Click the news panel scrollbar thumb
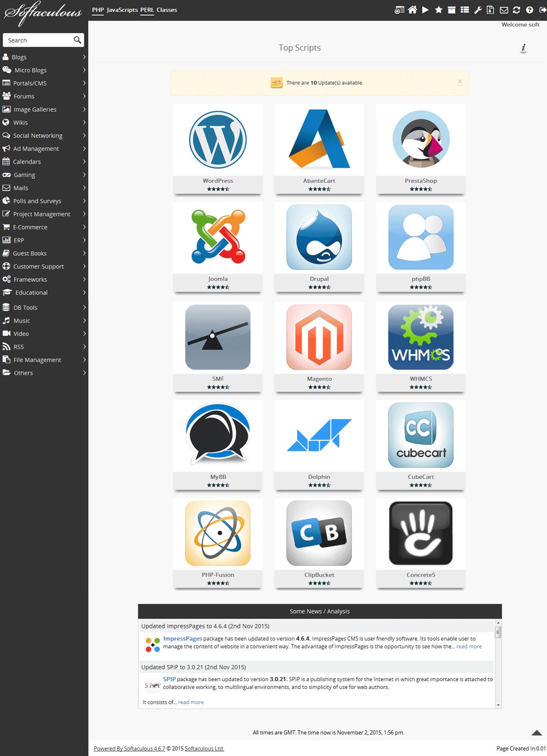This screenshot has height=756, width=547. point(498,632)
